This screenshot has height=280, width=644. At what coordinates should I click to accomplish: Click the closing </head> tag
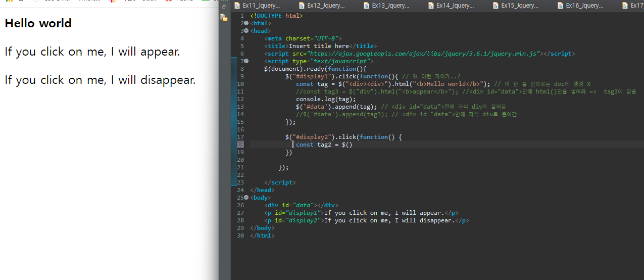tap(262, 190)
